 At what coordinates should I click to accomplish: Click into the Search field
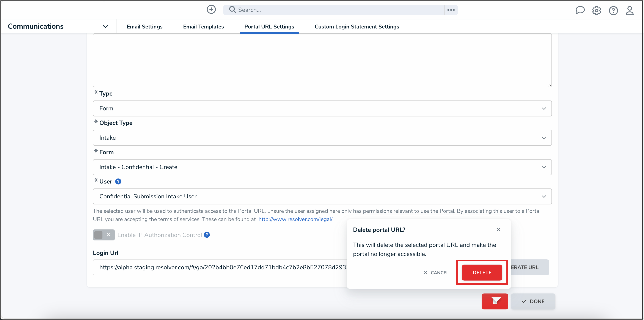click(335, 10)
